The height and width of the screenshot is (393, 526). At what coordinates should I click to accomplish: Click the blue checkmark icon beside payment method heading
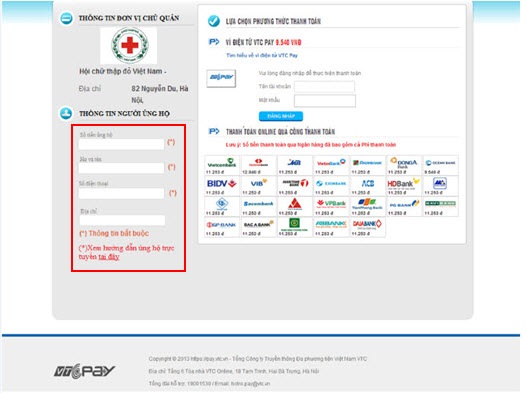pyautogui.click(x=213, y=21)
